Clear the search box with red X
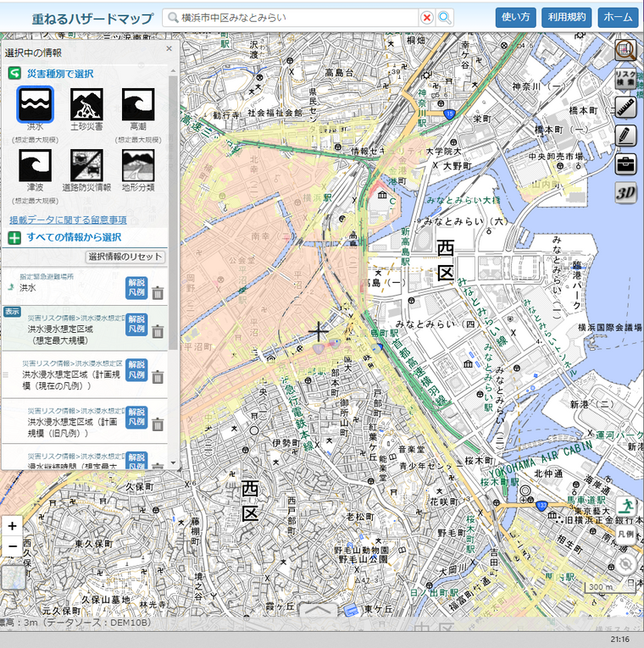 [x=426, y=17]
